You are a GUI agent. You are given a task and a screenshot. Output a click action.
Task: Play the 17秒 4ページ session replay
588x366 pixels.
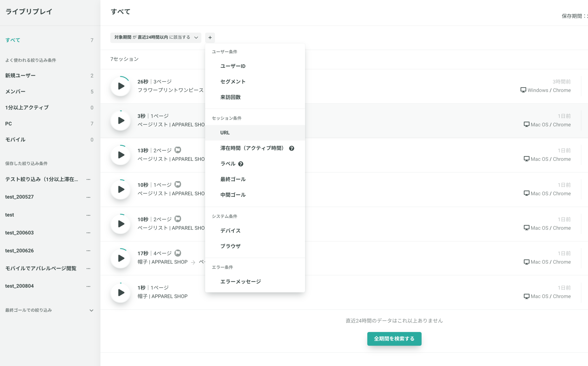click(121, 258)
